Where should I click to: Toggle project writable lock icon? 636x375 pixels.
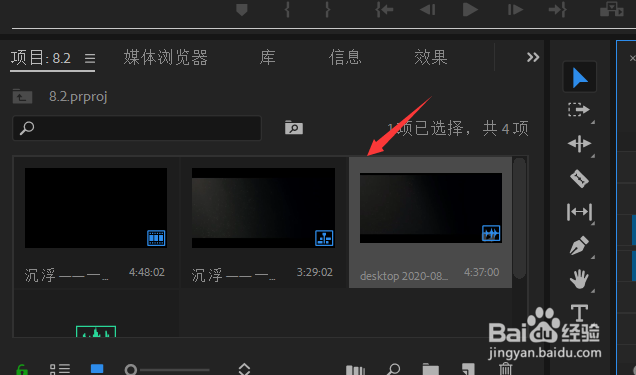22,370
